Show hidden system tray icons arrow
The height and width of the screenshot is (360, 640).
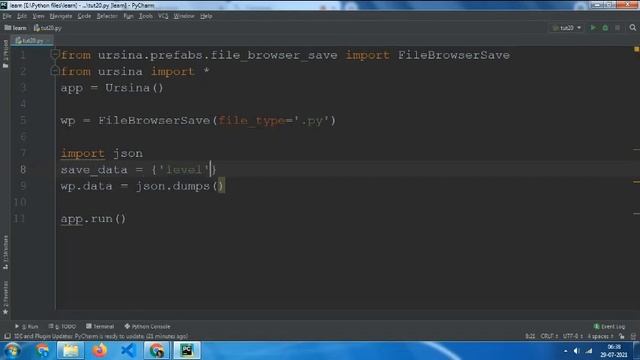pos(565,351)
